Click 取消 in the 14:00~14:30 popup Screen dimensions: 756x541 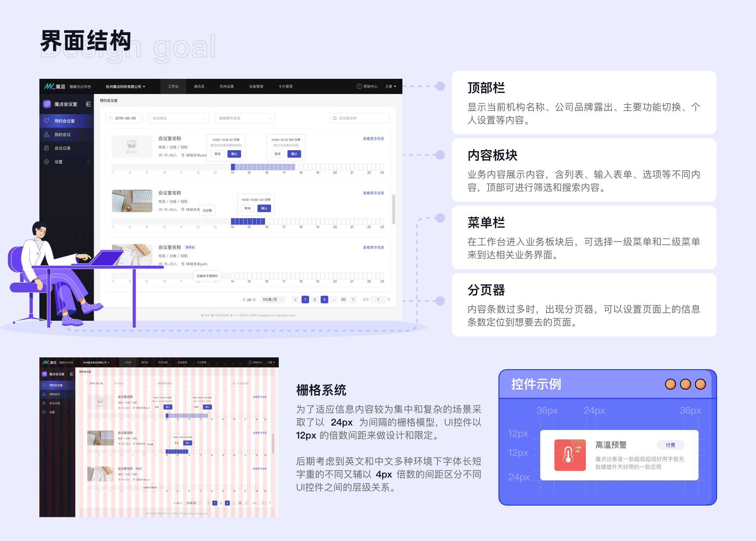pos(218,154)
